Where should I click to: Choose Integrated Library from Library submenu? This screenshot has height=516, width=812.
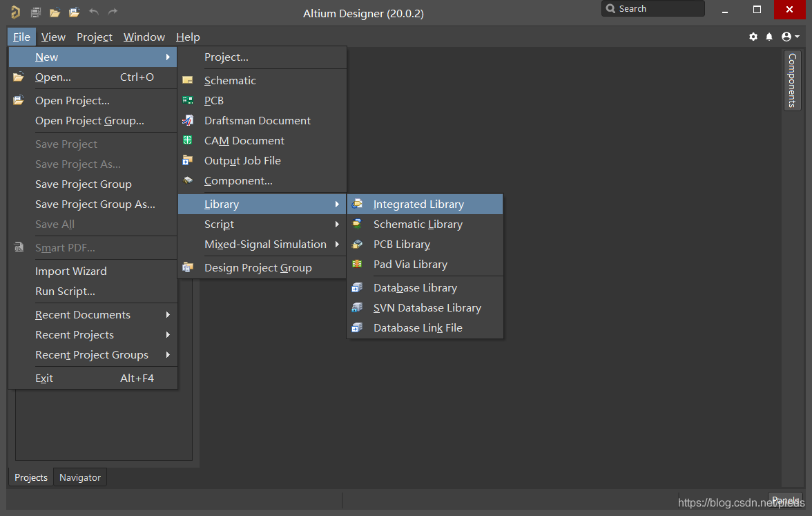(x=418, y=204)
